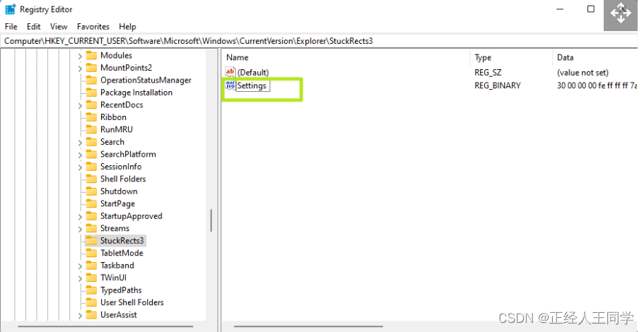This screenshot has height=332, width=644.
Task: Click the '30 00 00 00 fe ff ff ff' data cell
Action: [597, 85]
